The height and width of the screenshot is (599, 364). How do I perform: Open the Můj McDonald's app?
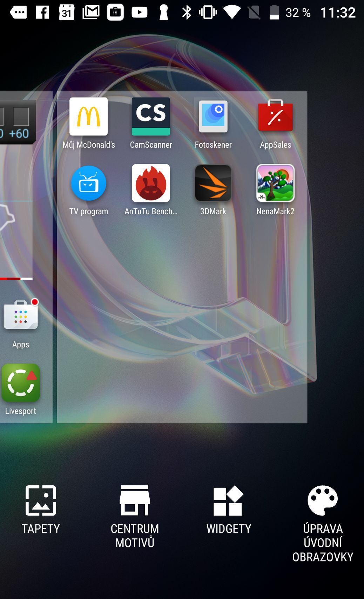88,117
